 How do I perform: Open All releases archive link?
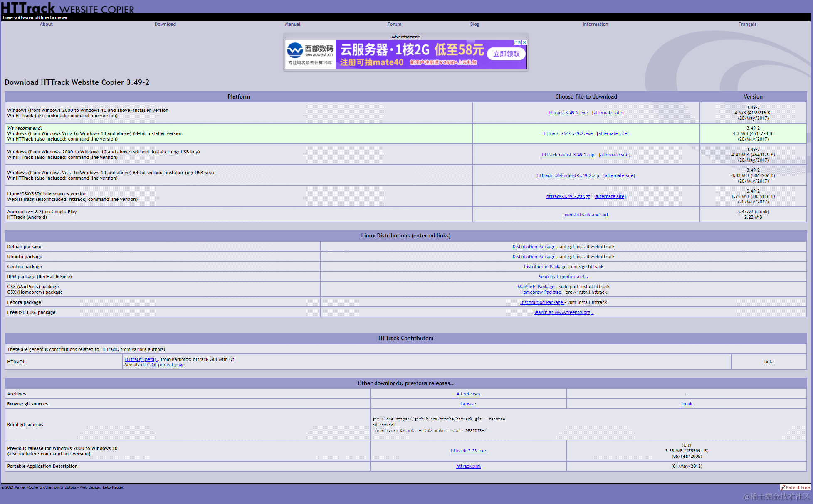[x=468, y=394]
